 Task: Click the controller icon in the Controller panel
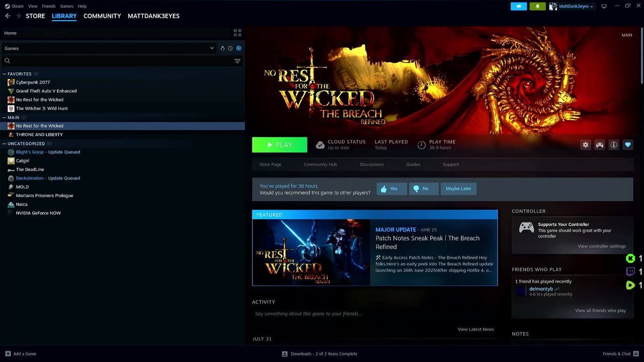coord(526,227)
